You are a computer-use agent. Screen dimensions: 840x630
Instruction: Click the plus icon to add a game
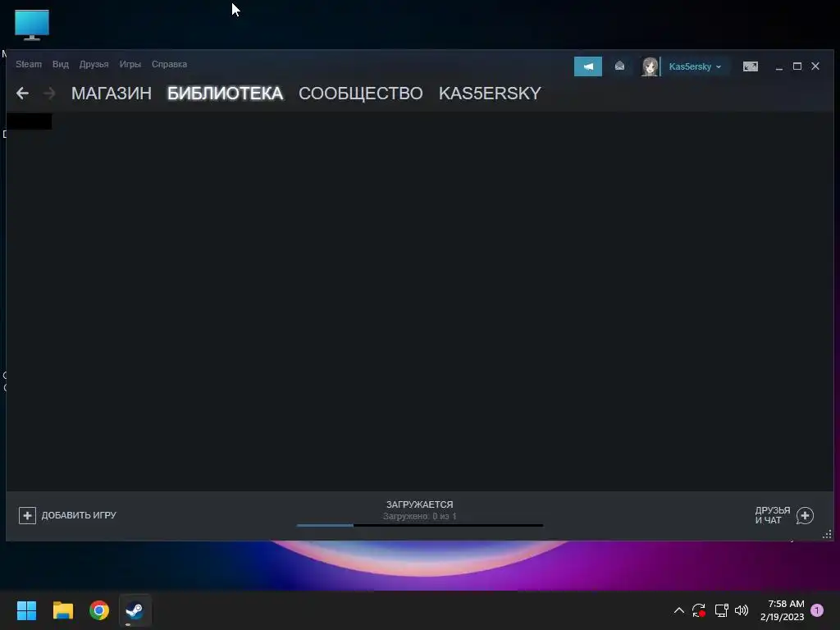tap(27, 515)
